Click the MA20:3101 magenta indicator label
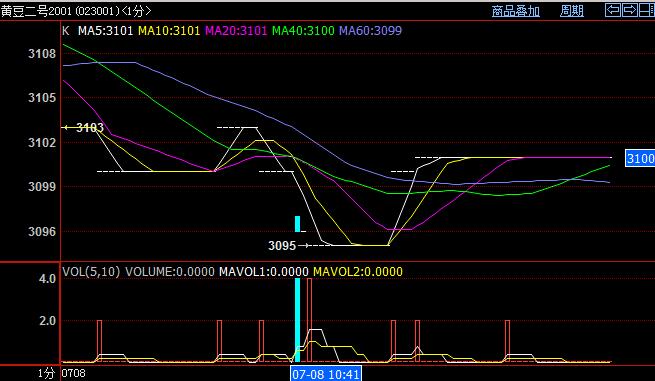 pos(236,30)
